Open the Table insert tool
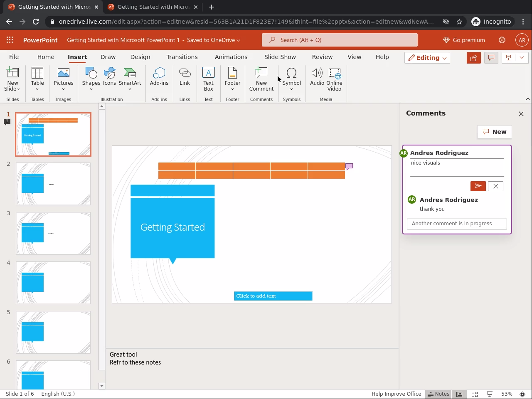The width and height of the screenshot is (532, 399). point(37,79)
